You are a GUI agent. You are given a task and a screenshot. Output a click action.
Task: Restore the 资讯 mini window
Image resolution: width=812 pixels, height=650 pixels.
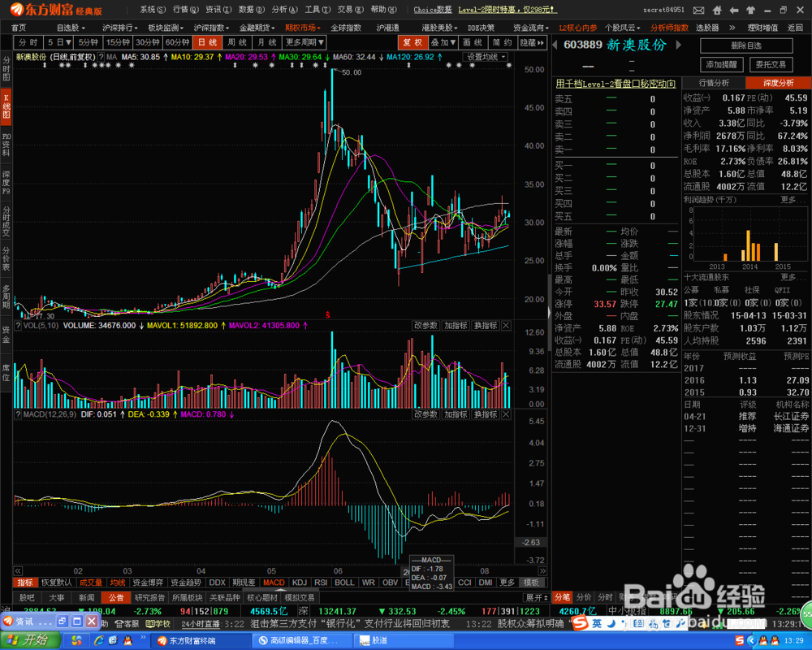point(63,621)
